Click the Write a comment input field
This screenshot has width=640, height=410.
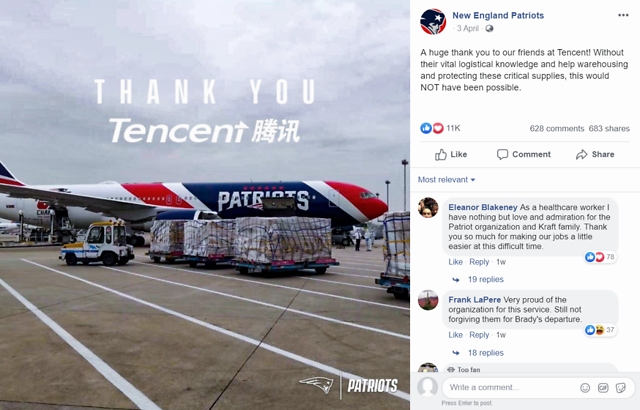tap(510, 388)
